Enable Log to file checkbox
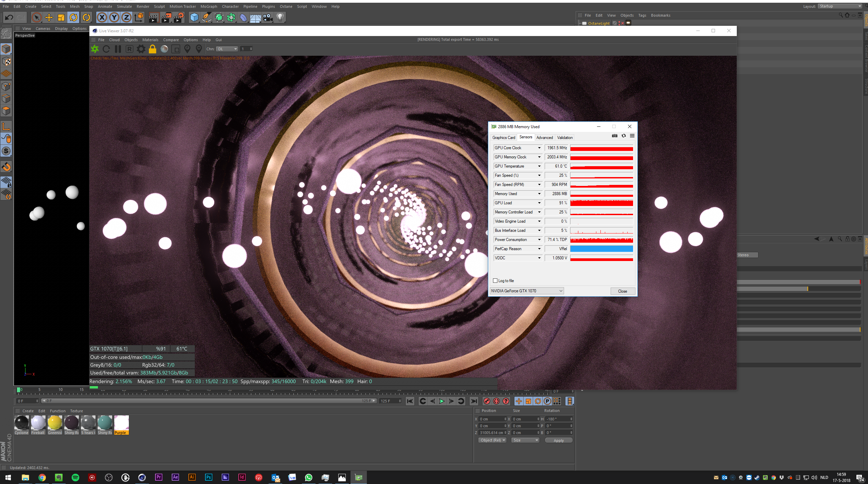The image size is (868, 484). click(495, 281)
